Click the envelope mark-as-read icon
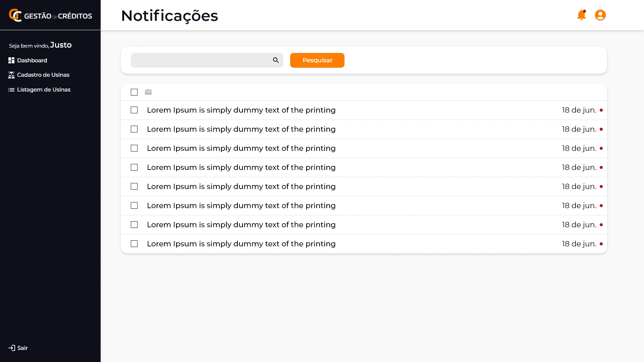This screenshot has width=644, height=362. coord(148,92)
